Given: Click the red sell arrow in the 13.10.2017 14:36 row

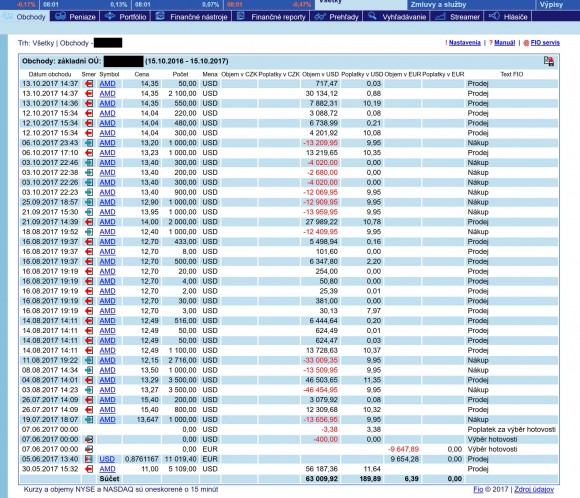Looking at the screenshot, I should pos(89,103).
